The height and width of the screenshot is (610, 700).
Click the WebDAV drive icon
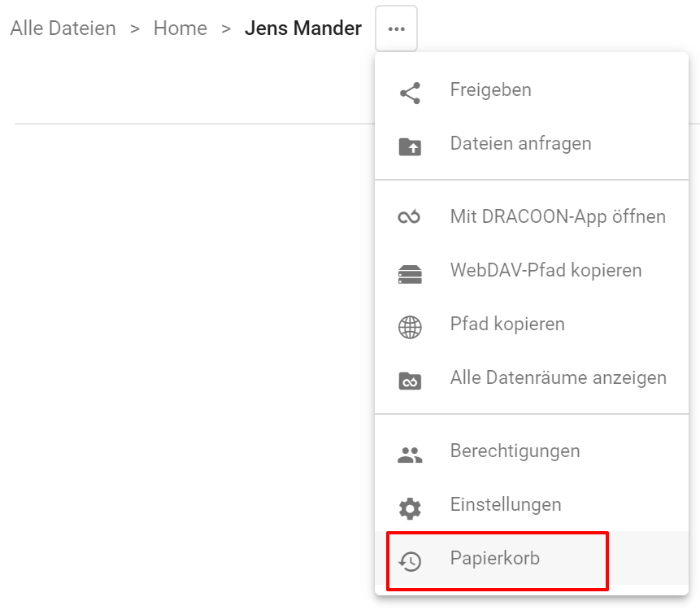pos(410,274)
